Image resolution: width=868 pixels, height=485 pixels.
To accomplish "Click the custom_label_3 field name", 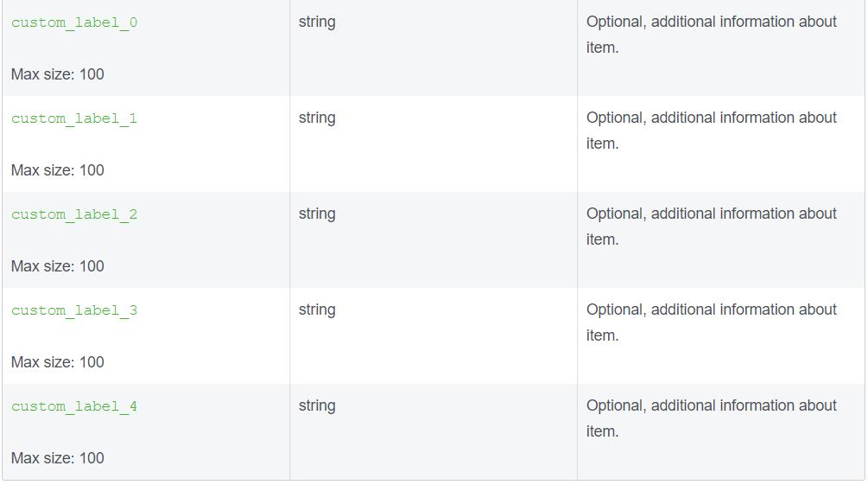I will [74, 311].
